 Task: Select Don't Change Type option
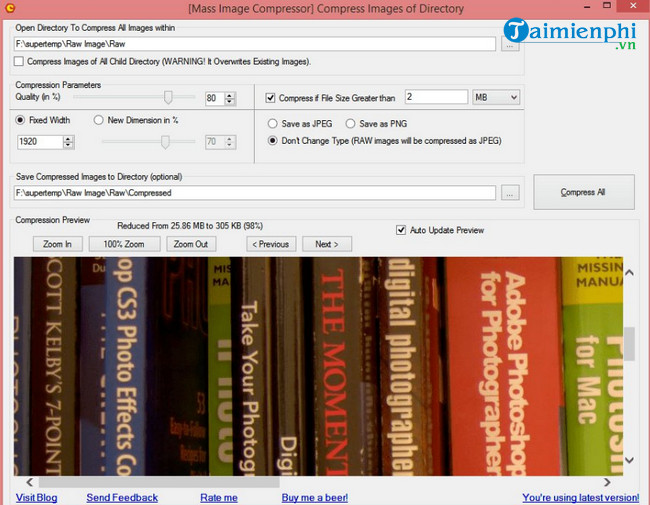[272, 141]
